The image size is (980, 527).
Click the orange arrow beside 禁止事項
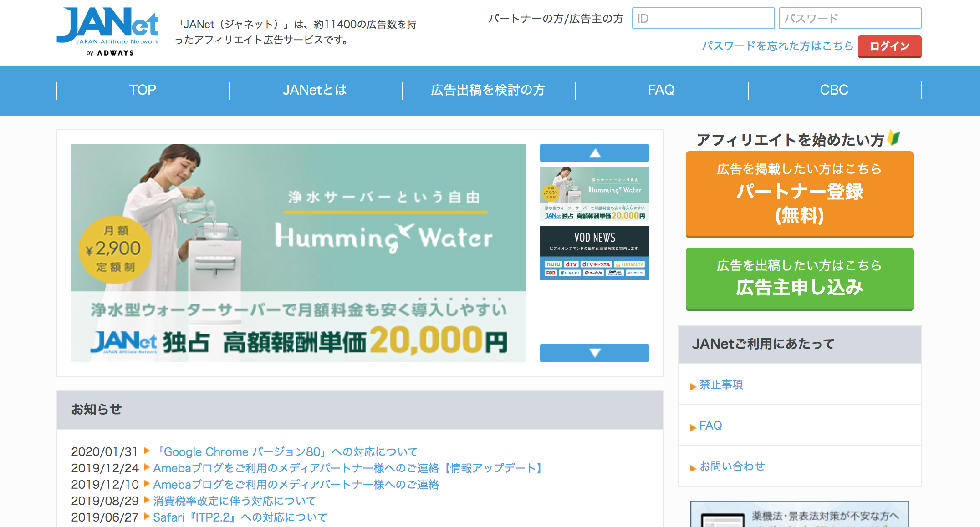[x=693, y=386]
